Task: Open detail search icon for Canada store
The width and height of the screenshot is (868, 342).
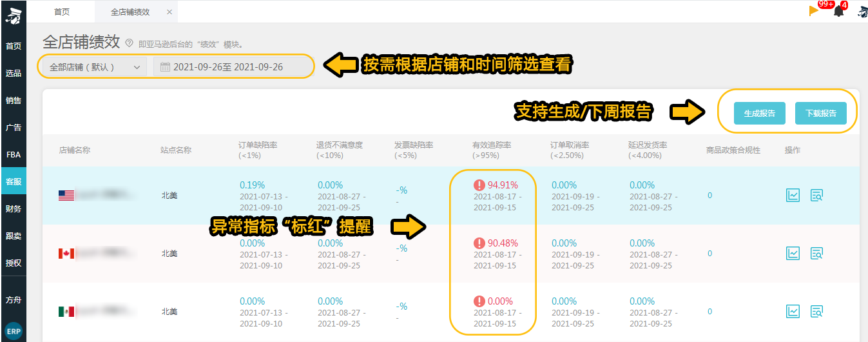Action: pos(817,253)
